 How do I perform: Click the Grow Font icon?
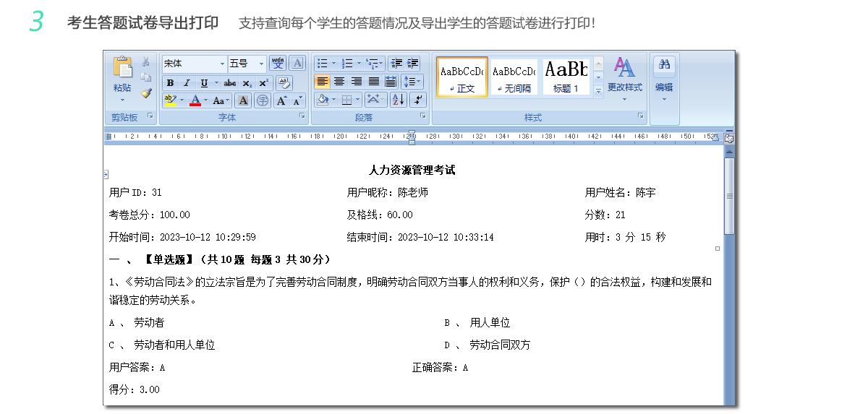click(282, 100)
